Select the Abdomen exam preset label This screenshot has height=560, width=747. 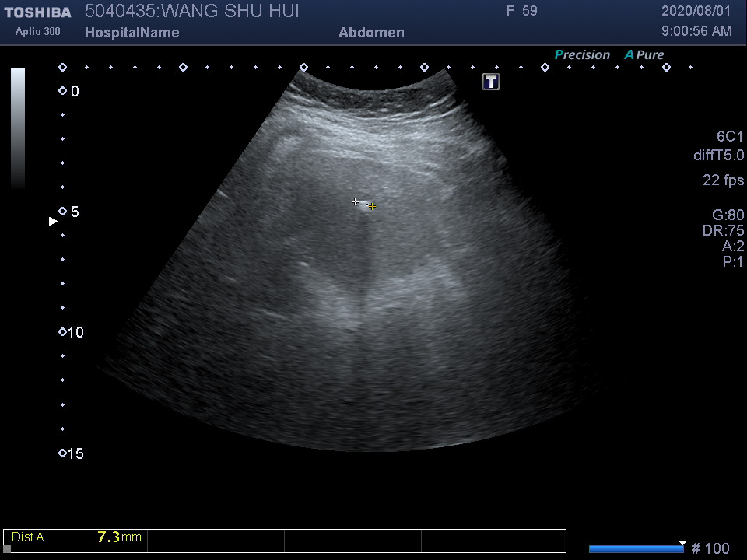371,33
